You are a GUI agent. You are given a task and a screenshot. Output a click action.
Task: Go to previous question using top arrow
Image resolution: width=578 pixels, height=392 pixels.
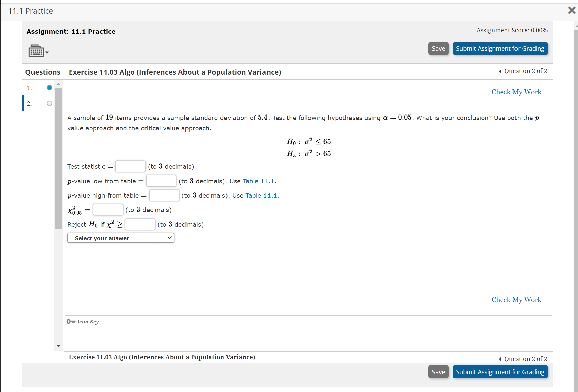pos(500,71)
